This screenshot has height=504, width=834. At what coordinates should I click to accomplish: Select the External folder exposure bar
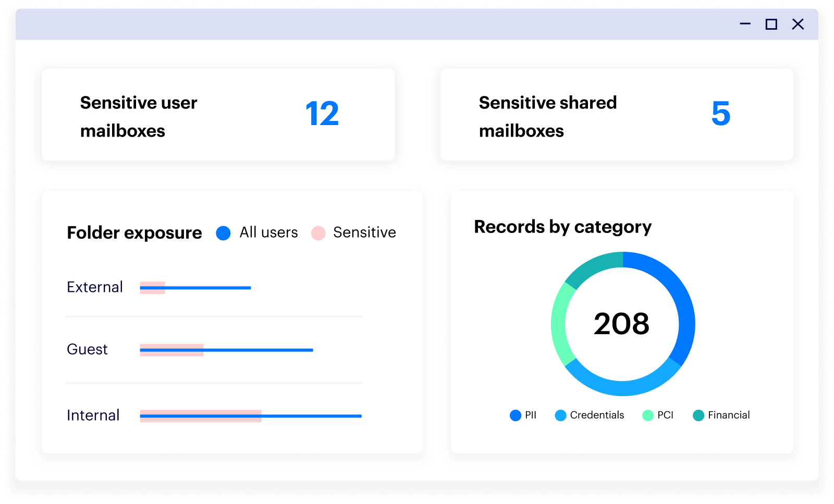coord(195,288)
